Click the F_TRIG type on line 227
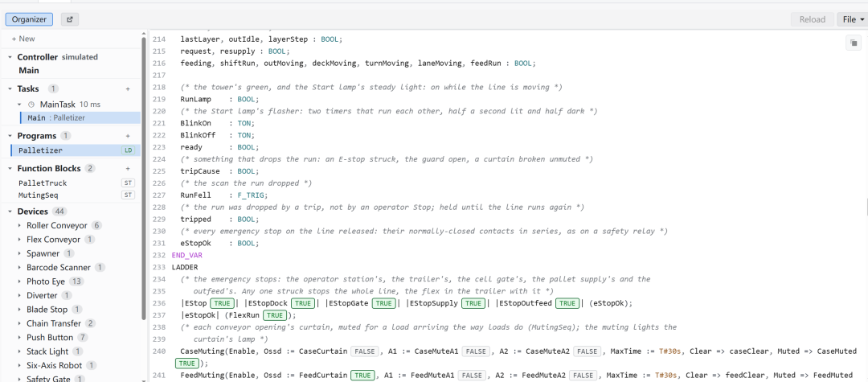This screenshot has width=868, height=382. click(252, 195)
